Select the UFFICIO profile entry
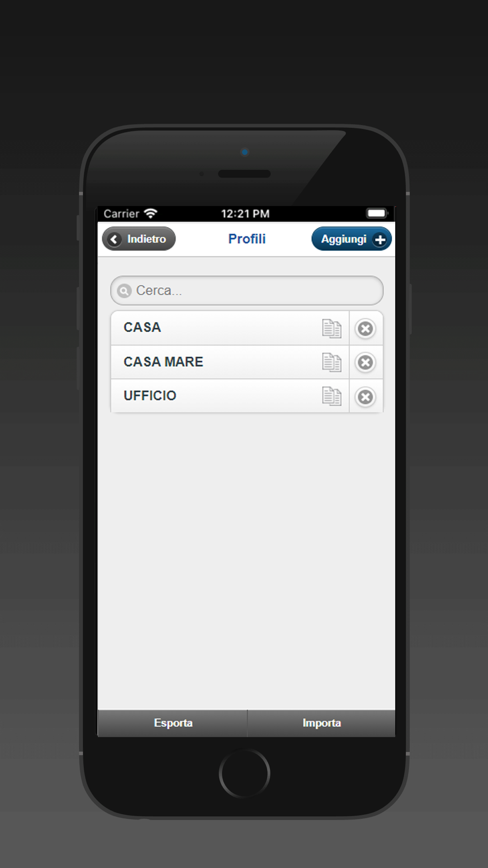Screen dimensions: 488x868 [230, 396]
